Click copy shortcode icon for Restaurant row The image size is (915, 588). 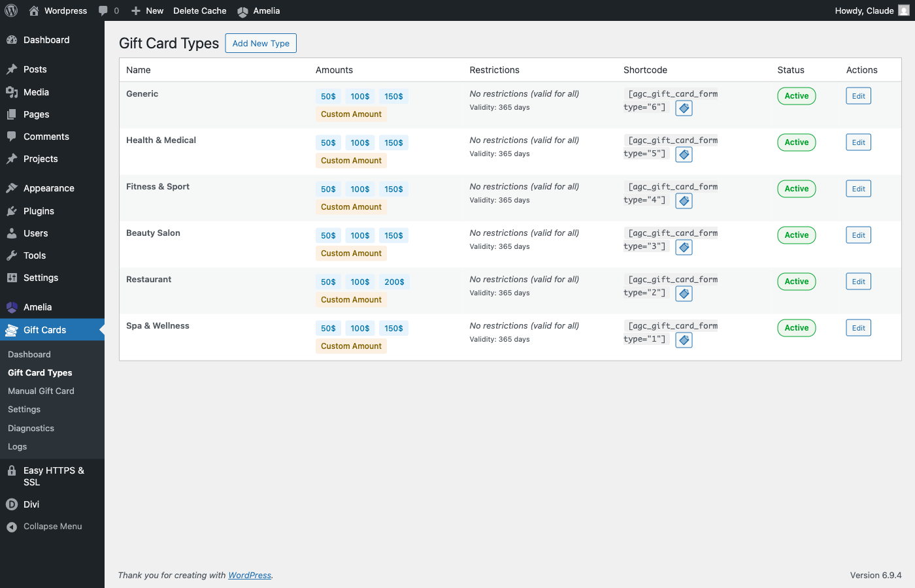pos(684,294)
